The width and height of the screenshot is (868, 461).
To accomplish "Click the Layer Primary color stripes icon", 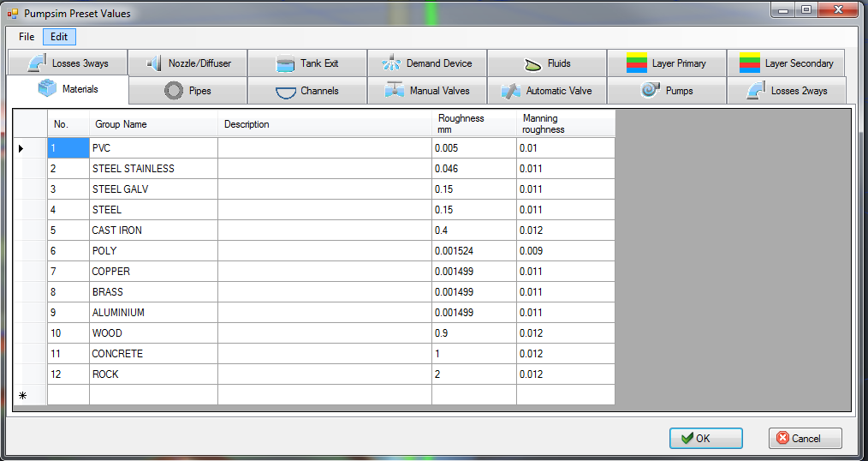I will 636,63.
